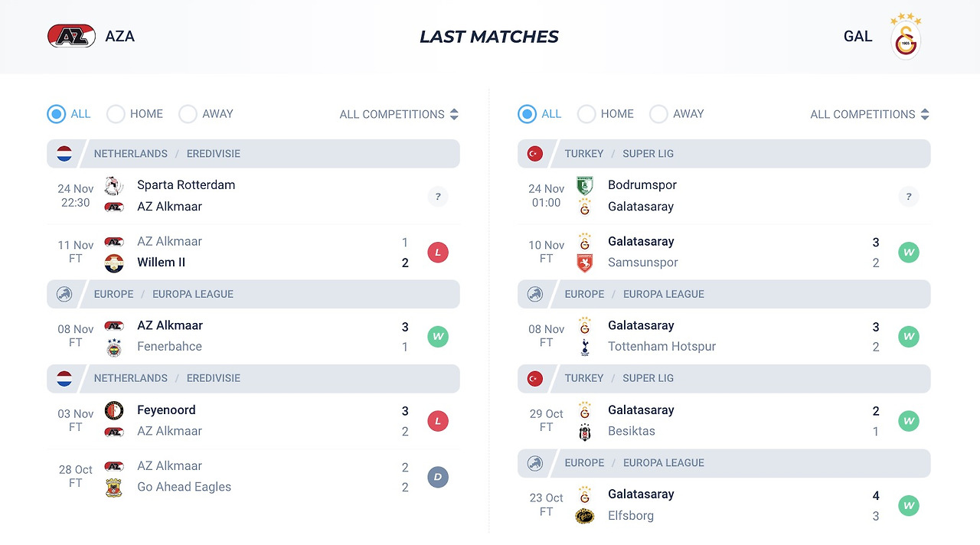Click the grey D badge for Go Ahead Eagles

pyautogui.click(x=438, y=478)
